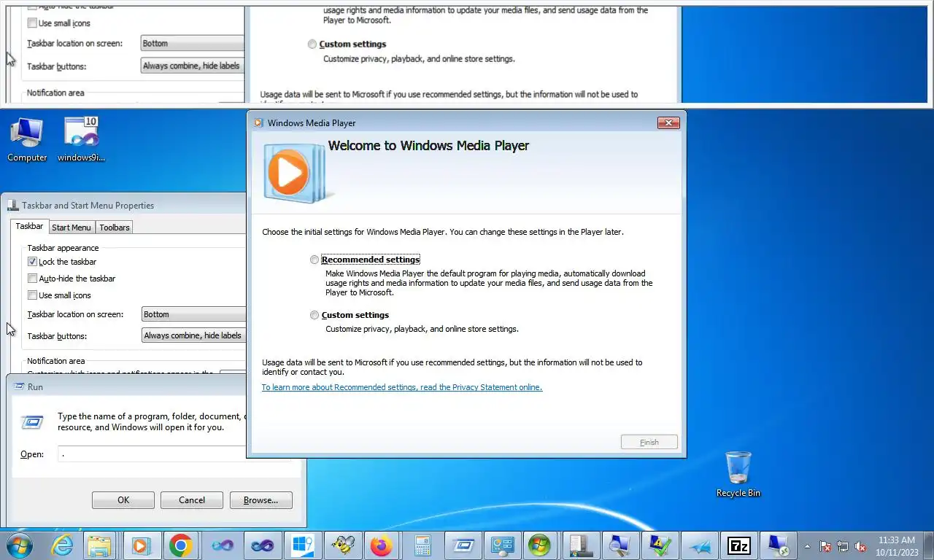Toggle Lock the taskbar checkbox
Screen dimensions: 934x560
32,262
